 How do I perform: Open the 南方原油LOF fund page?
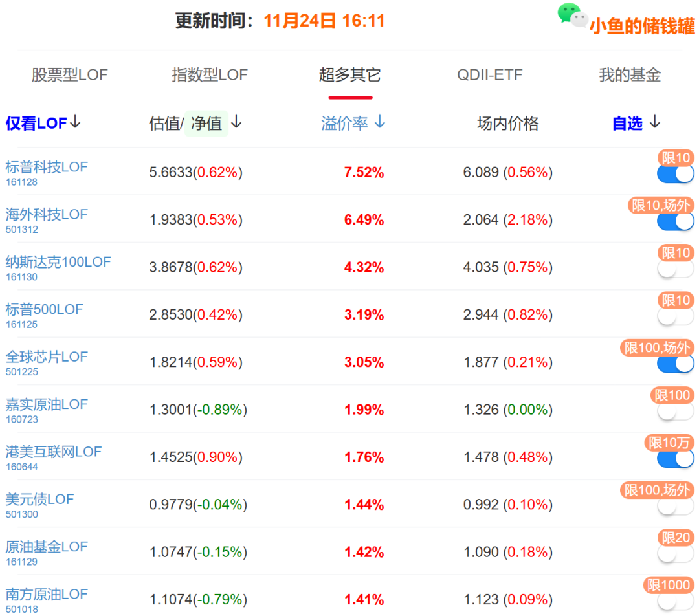46,595
